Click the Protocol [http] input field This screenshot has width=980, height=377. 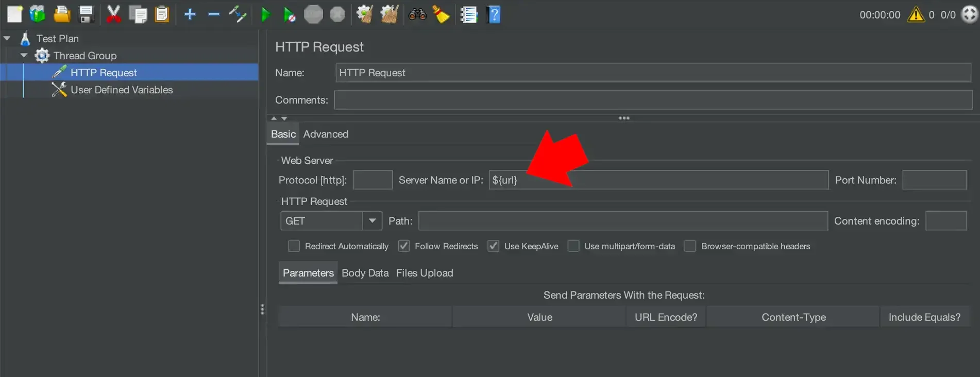[373, 180]
